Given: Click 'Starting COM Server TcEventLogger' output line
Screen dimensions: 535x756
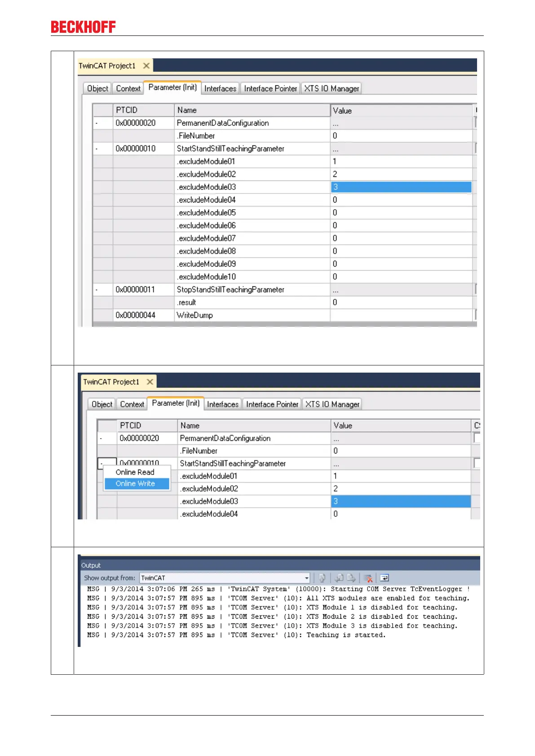Looking at the screenshot, I should tap(278, 589).
